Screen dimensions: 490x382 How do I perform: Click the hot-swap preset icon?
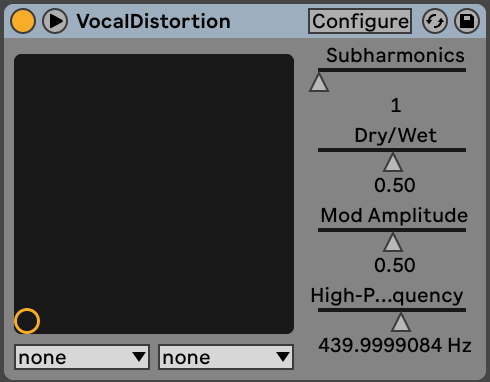click(435, 21)
